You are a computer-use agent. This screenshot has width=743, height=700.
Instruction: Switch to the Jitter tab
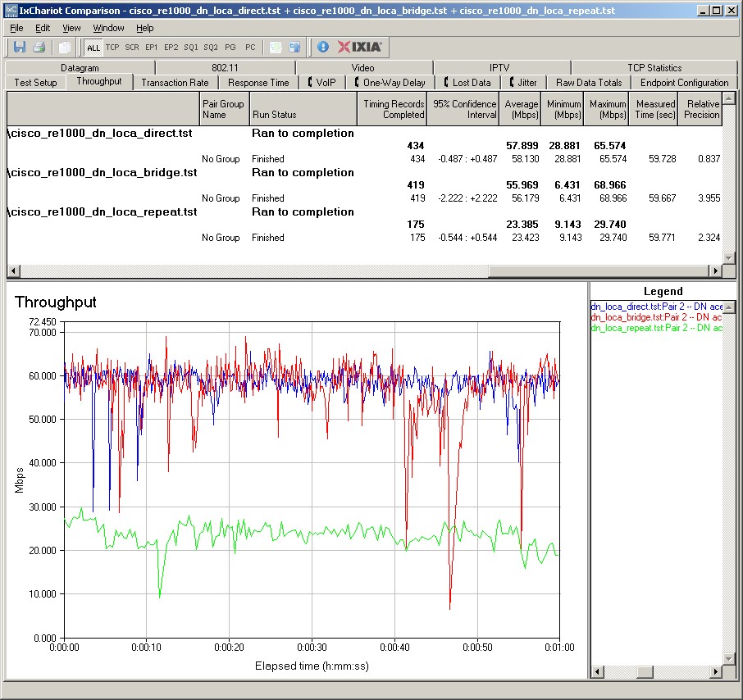click(x=523, y=83)
